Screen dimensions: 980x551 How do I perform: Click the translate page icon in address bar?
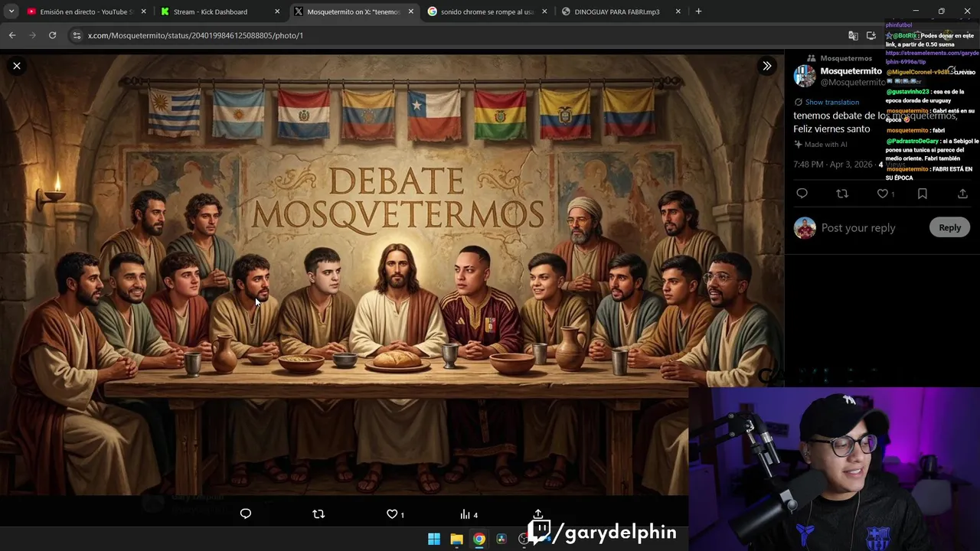click(853, 35)
